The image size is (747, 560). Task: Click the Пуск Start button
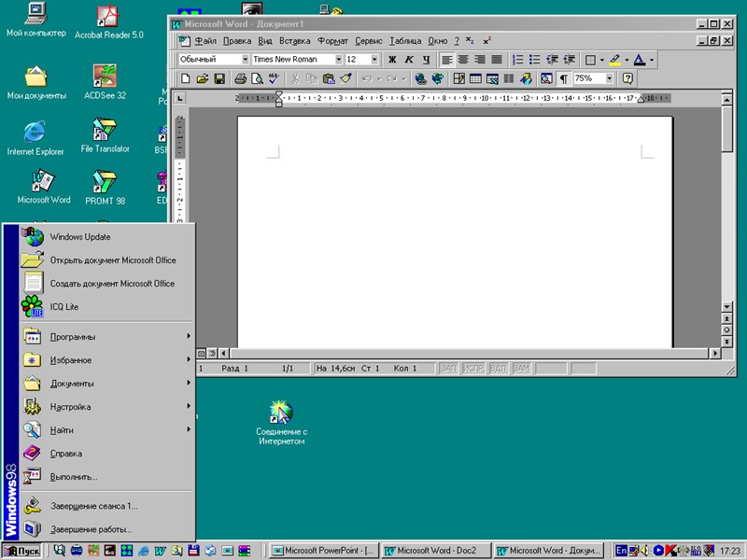[x=21, y=551]
